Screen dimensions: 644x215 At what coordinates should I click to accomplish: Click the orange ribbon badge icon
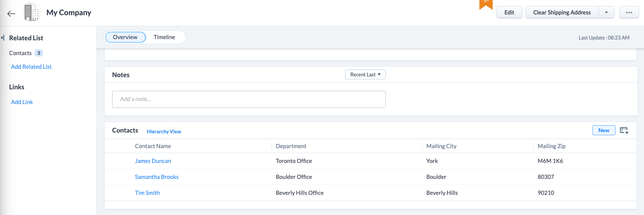click(486, 4)
